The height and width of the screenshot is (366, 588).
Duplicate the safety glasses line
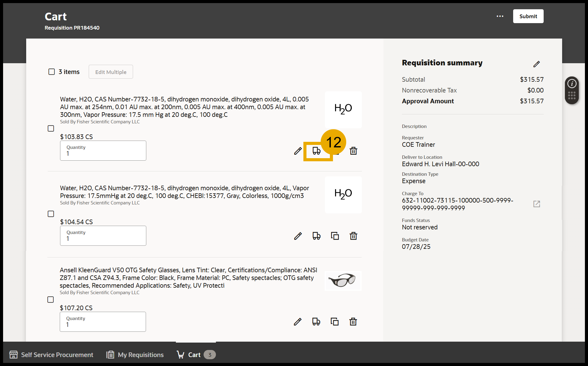335,321
